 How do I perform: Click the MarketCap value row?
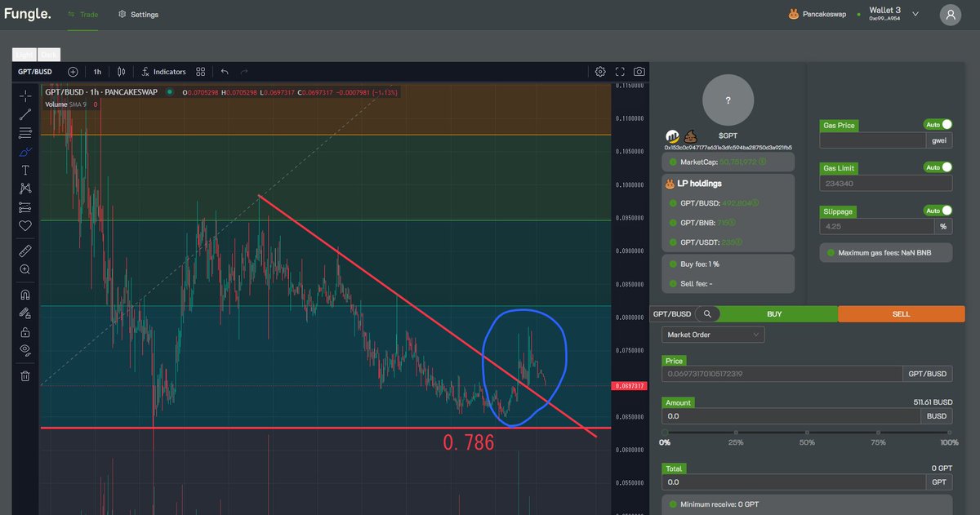click(x=728, y=162)
